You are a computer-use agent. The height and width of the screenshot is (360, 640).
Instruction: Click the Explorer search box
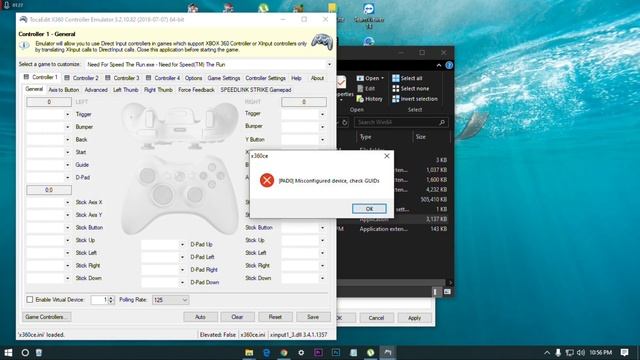[401, 122]
